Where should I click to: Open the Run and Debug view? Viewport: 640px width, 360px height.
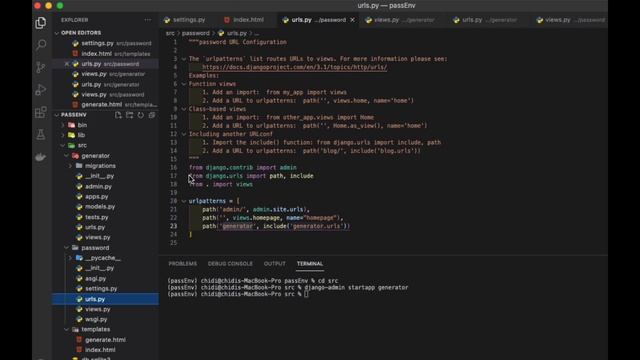(x=40, y=90)
